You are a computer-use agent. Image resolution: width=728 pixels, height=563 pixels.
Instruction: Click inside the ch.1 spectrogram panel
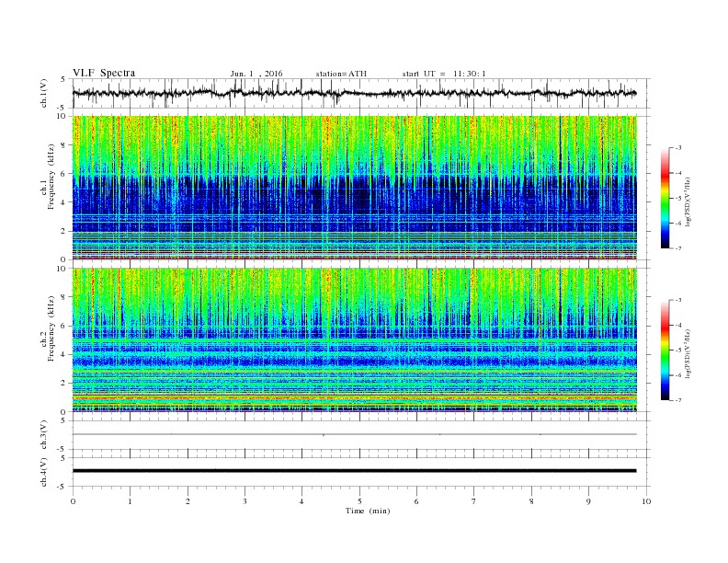(x=354, y=188)
